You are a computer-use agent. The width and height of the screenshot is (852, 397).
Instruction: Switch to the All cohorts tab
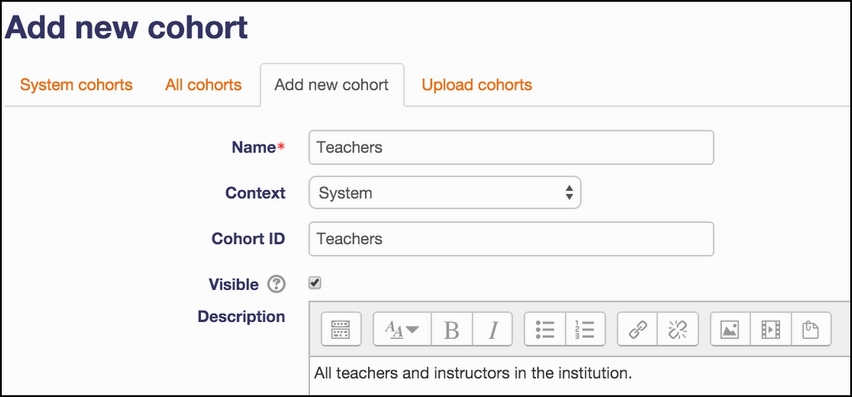click(x=203, y=85)
